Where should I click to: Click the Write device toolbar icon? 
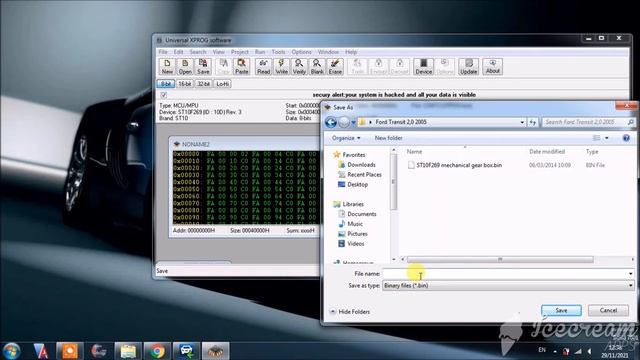[281, 67]
